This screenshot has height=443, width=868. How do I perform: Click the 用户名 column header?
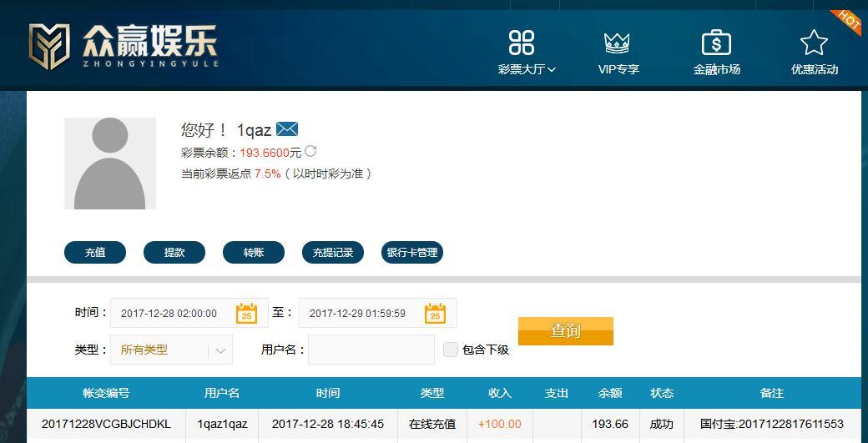tap(222, 393)
